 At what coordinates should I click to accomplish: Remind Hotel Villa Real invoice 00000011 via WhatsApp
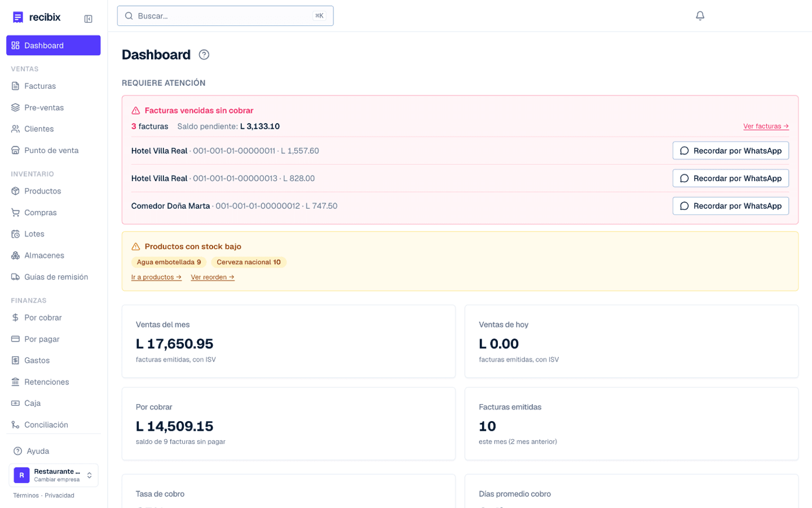[730, 151]
